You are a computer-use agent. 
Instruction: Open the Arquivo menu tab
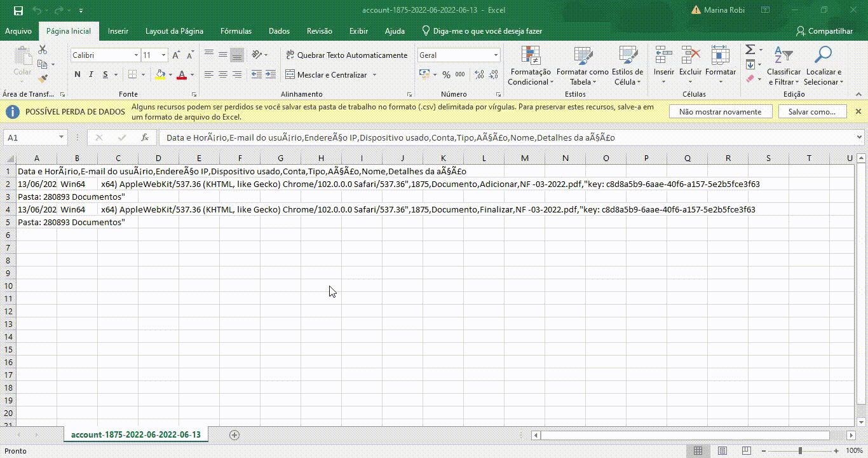click(18, 31)
